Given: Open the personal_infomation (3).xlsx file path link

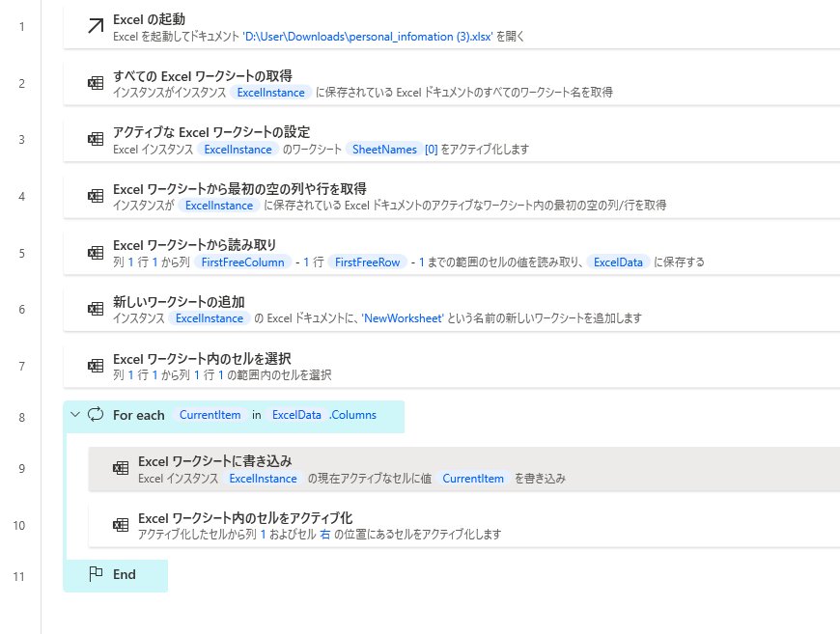Looking at the screenshot, I should 368,37.
